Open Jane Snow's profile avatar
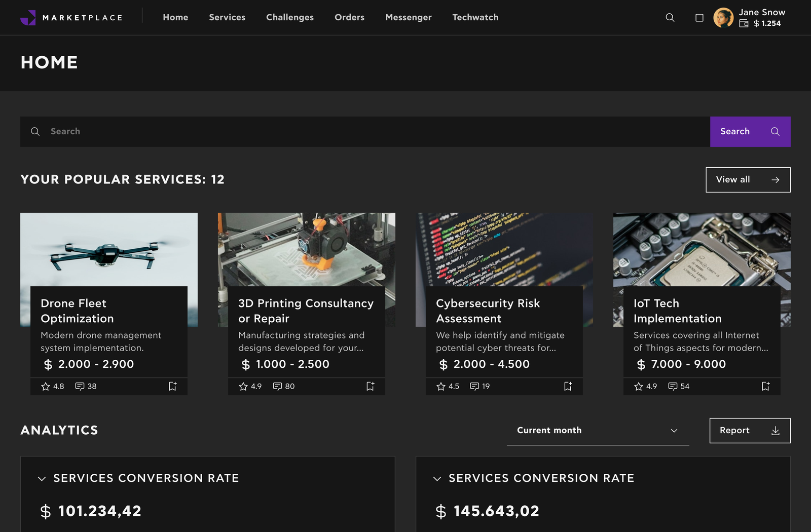811x532 pixels. (723, 18)
